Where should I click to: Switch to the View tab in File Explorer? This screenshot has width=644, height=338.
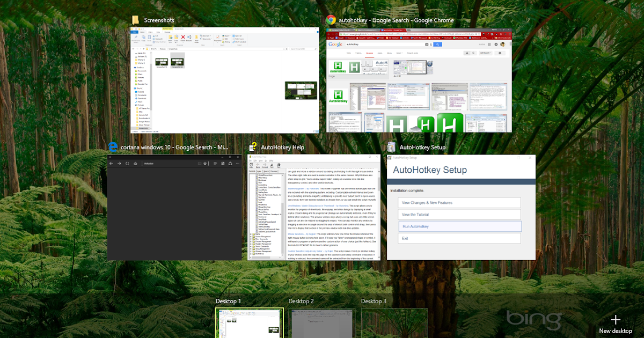click(x=158, y=32)
